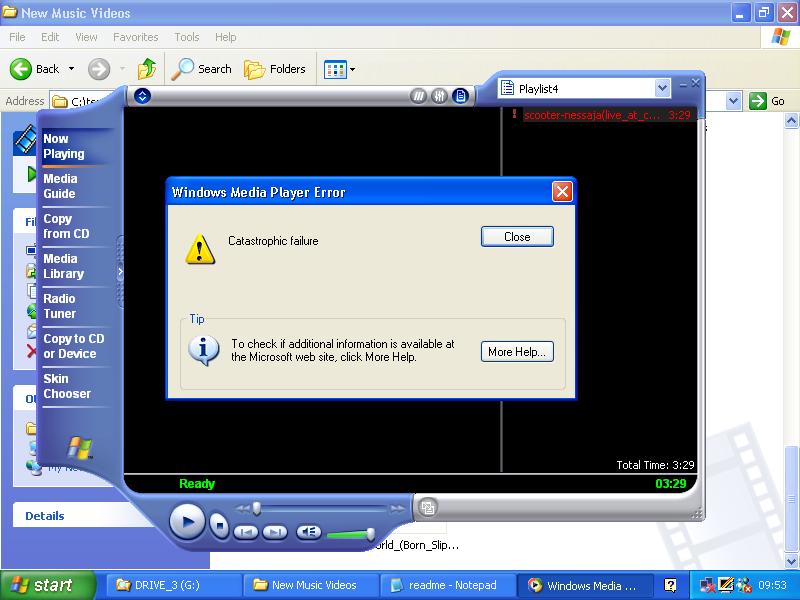This screenshot has height=600, width=800.
Task: Minimize the Media Player window
Action: pyautogui.click(x=683, y=84)
